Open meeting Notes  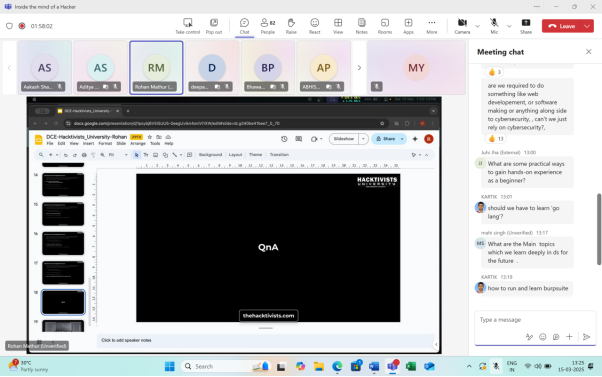click(361, 26)
